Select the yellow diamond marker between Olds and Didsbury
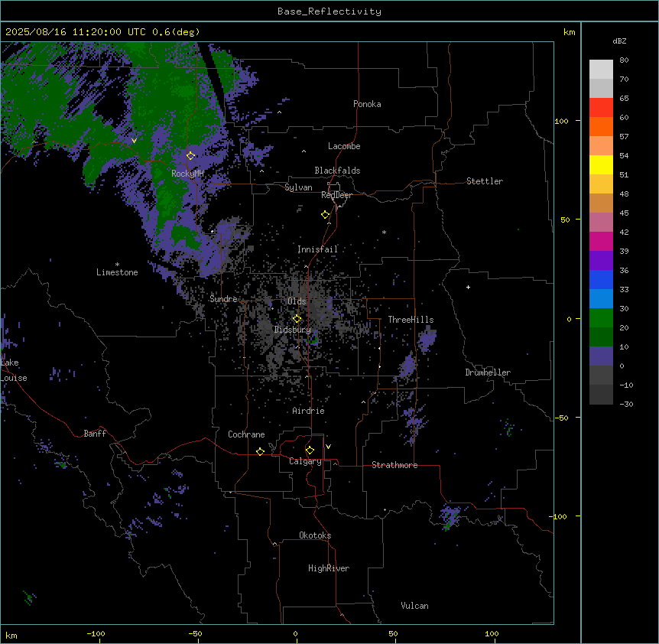 tap(297, 319)
